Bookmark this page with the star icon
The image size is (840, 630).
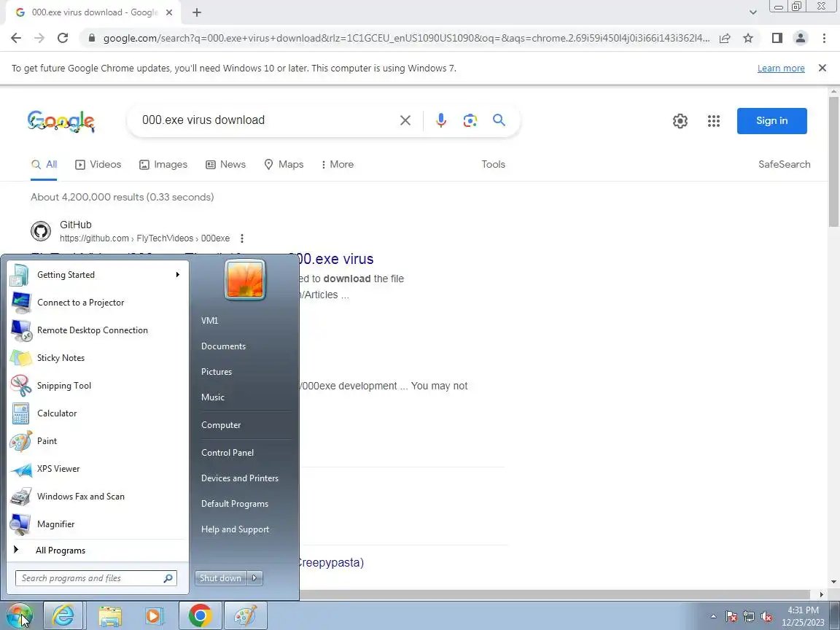click(748, 38)
